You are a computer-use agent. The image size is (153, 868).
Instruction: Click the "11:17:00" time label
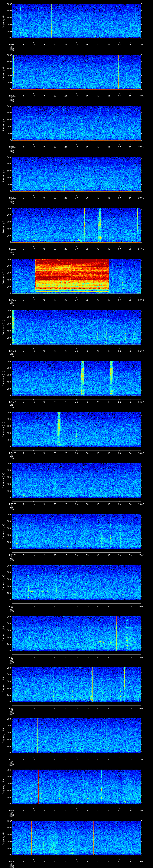click(12, 96)
